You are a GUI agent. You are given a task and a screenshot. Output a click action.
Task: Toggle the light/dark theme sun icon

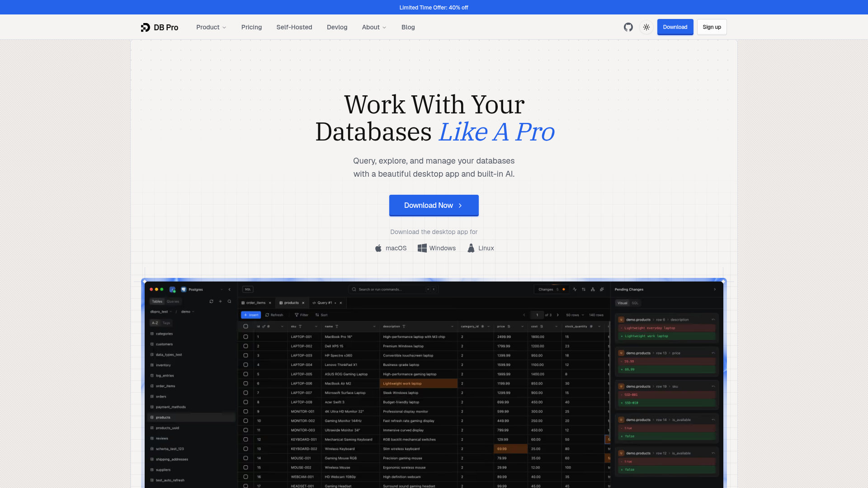click(646, 27)
